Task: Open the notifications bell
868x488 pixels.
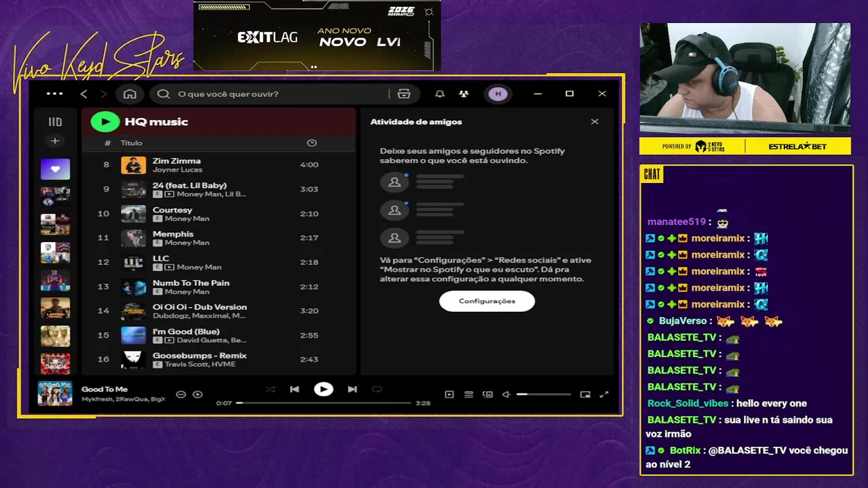Action: tap(440, 94)
